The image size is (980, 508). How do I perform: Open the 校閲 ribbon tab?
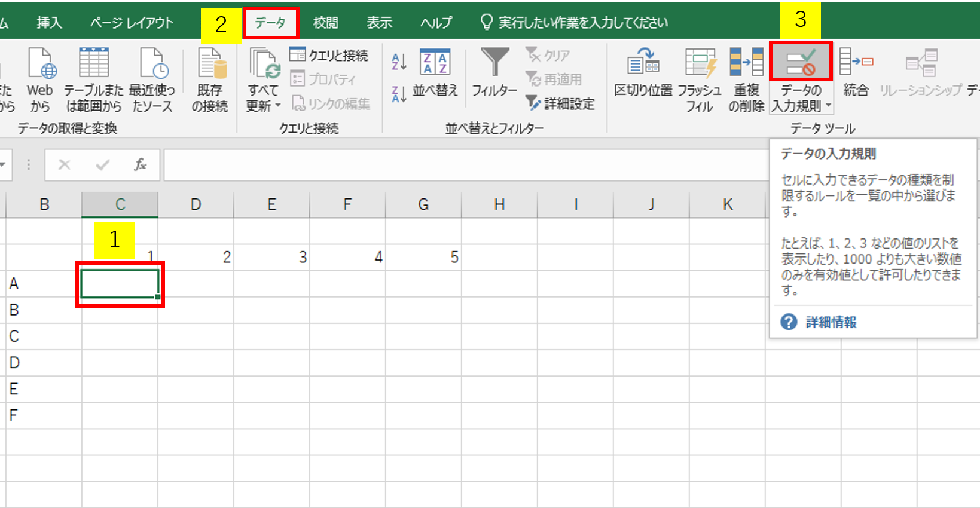point(326,23)
